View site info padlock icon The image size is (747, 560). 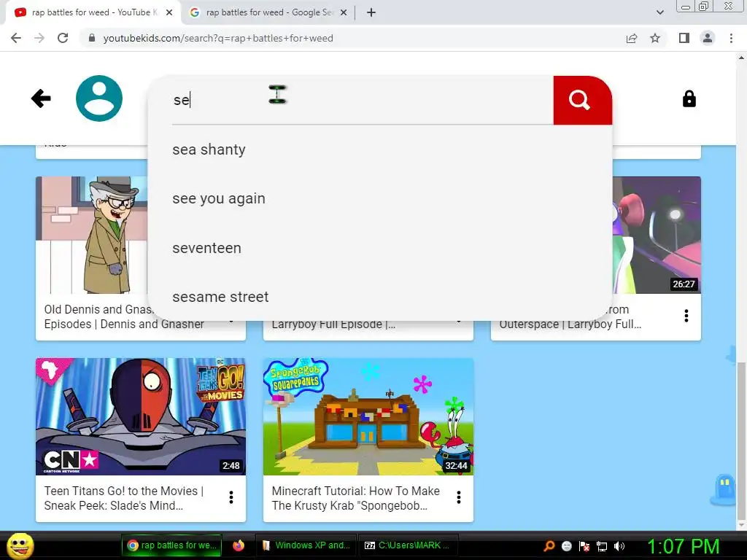[x=92, y=38]
